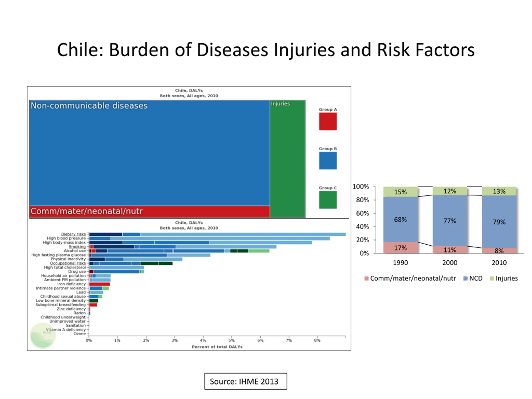Click the 'Lead' risk label
Viewport: 532px width, 399px height.
(x=81, y=292)
